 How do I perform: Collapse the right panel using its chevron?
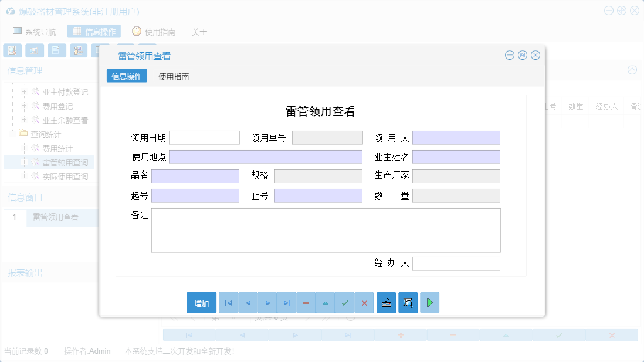632,70
